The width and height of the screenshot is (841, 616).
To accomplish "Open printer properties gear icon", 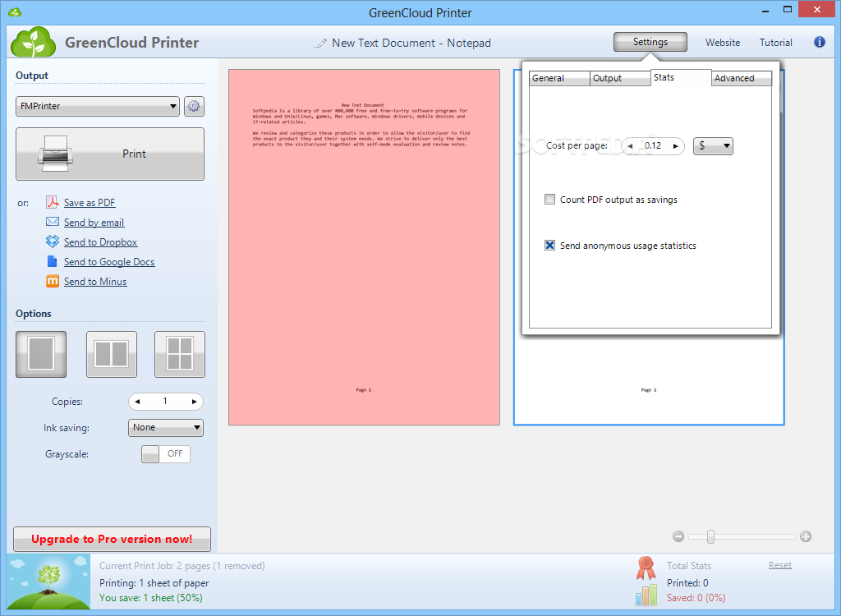I will [194, 106].
